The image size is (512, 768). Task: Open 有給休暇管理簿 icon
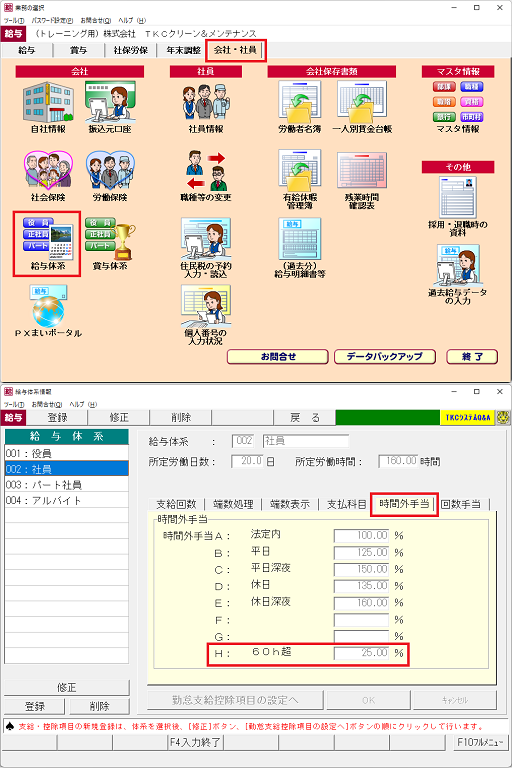(x=300, y=170)
